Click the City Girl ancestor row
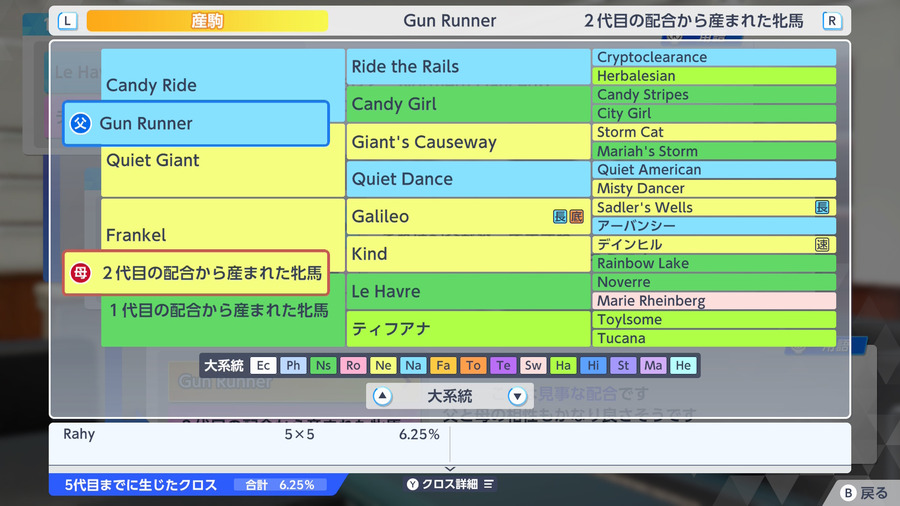 (714, 114)
